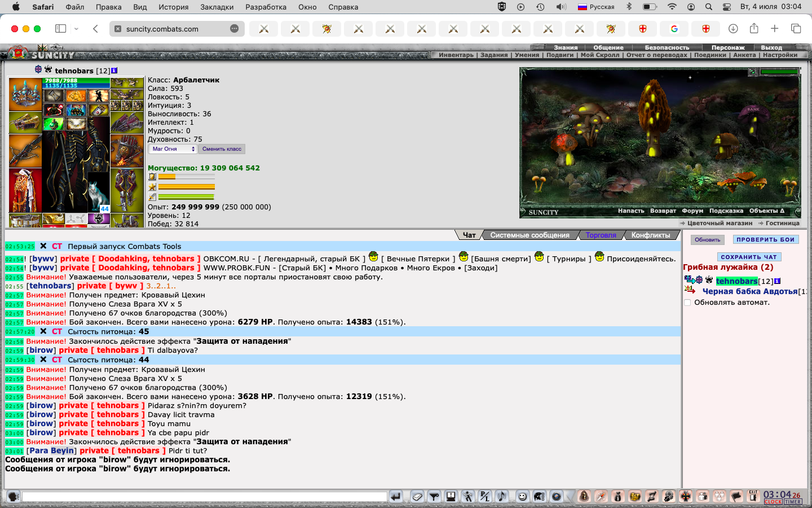
Task: Click the Safari address bar suncity.combats.com
Action: (x=176, y=29)
